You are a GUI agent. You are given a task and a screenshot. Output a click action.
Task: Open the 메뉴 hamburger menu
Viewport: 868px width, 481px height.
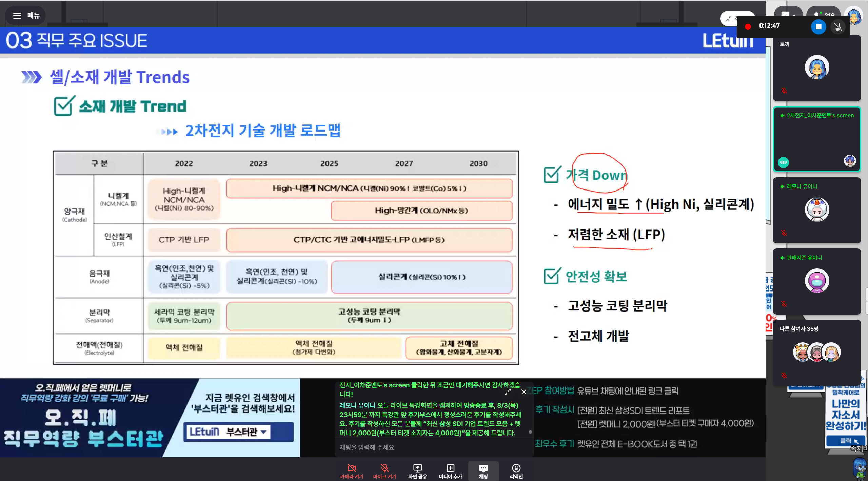point(25,16)
